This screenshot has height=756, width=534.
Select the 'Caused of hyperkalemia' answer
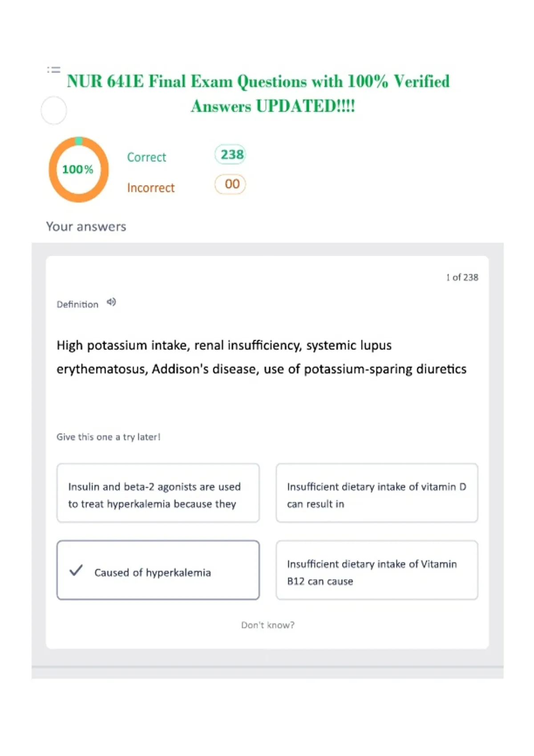coord(158,570)
